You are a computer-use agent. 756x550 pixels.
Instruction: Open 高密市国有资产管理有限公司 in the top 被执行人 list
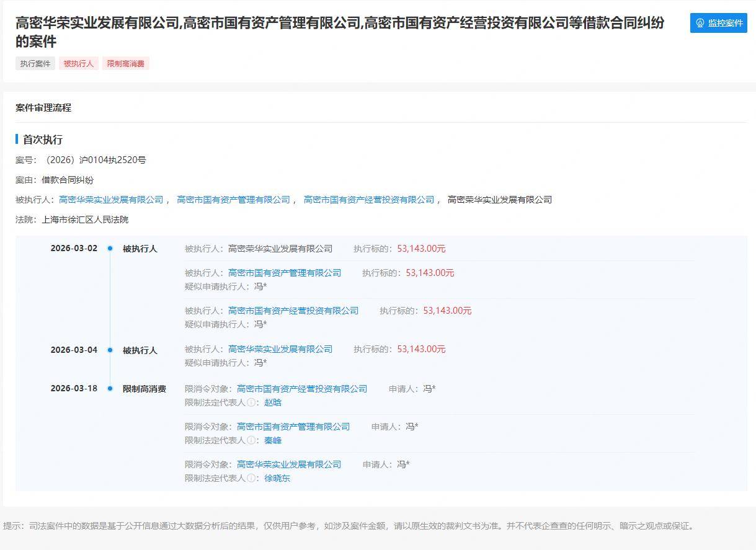[233, 200]
